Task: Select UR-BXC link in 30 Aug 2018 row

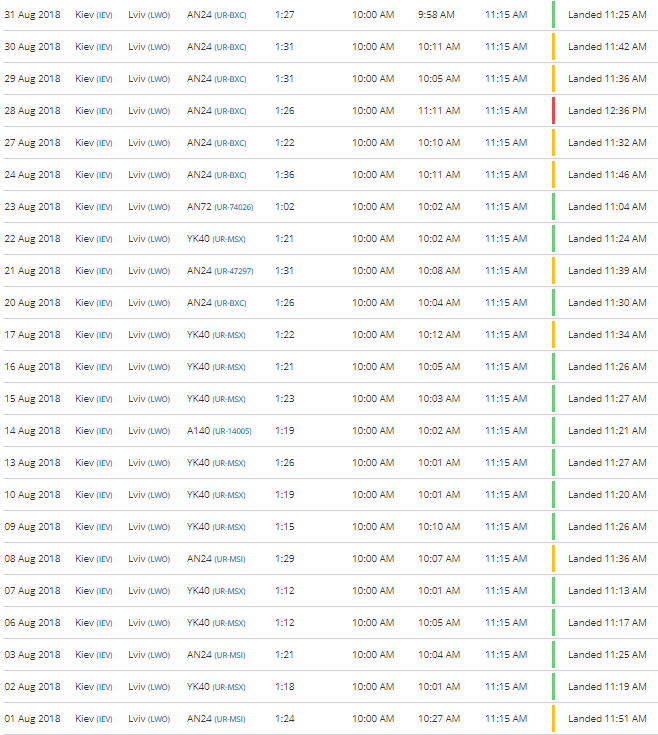Action: (x=230, y=47)
